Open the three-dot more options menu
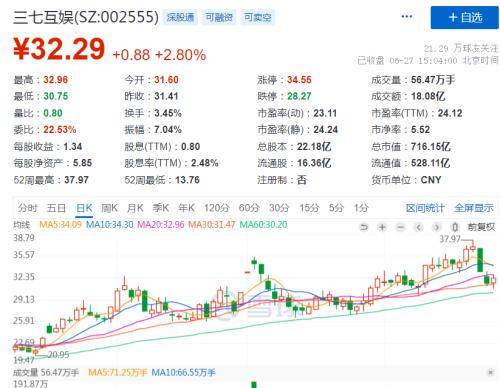Image resolution: width=500 pixels, height=388 pixels. click(407, 17)
